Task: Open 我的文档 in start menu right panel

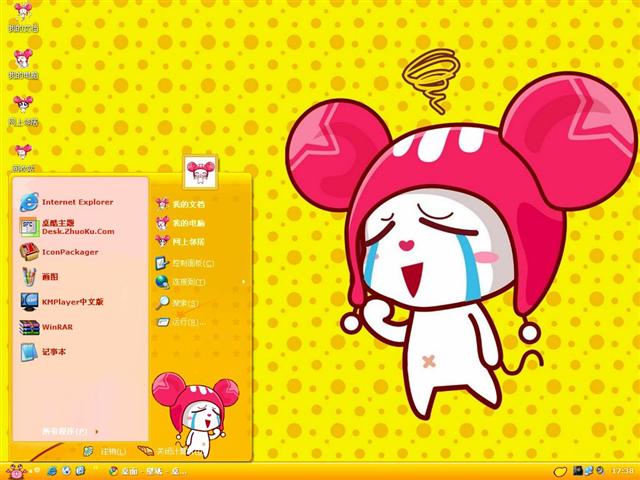Action: coord(180,204)
